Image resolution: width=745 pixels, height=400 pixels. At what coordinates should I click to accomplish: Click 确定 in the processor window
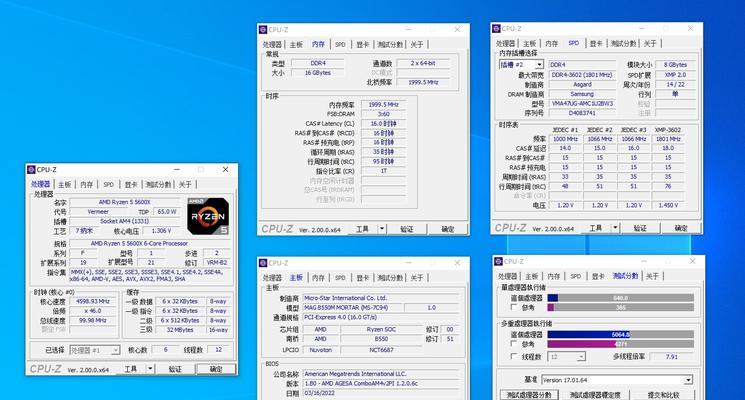coord(216,369)
